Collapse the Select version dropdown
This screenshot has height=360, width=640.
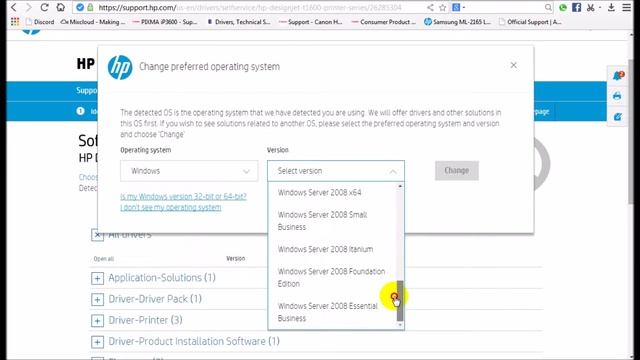pyautogui.click(x=336, y=171)
